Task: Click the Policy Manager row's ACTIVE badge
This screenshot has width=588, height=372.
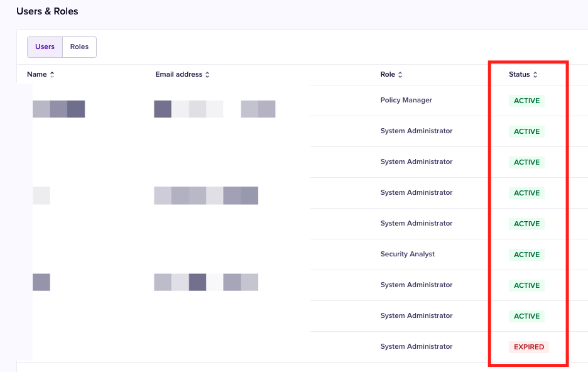Action: pos(526,101)
